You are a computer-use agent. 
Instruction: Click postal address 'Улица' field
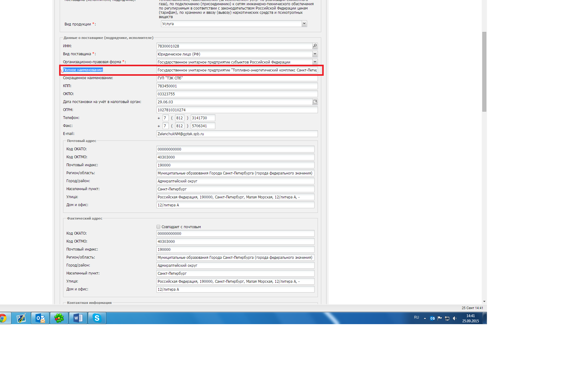pyautogui.click(x=236, y=197)
